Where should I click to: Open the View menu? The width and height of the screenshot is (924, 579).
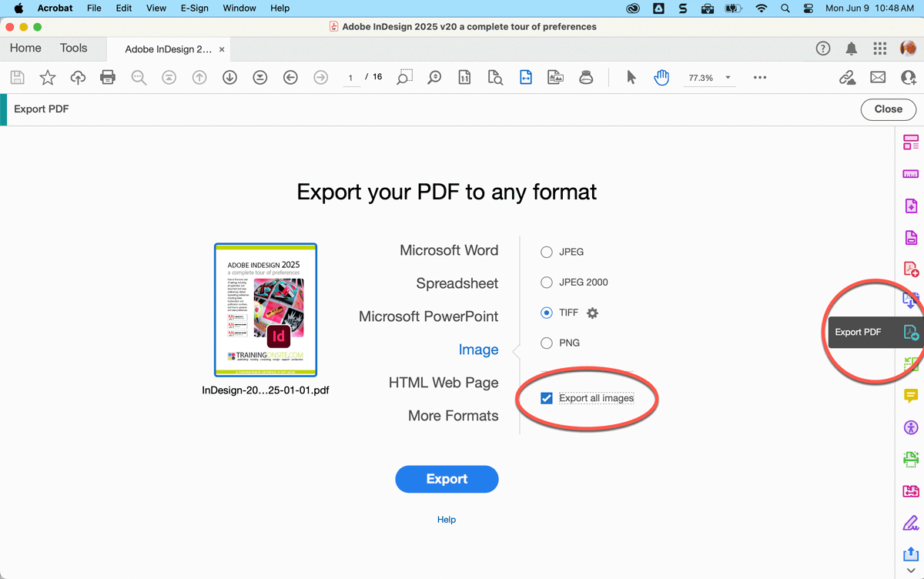point(156,8)
